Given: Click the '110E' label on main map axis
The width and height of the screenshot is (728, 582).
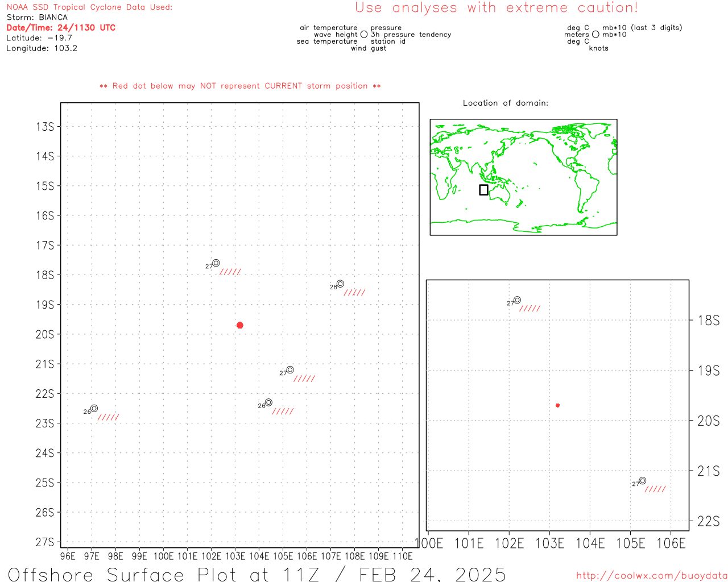Looking at the screenshot, I should 403,556.
